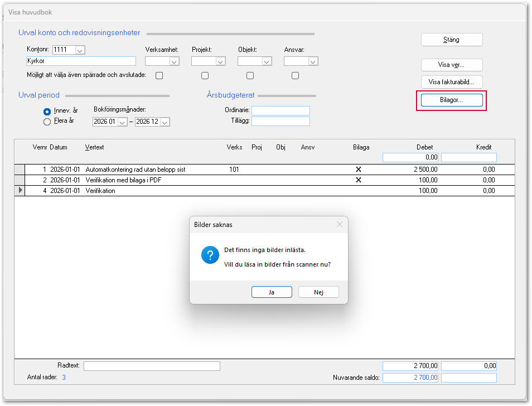Open the Bilagor button
532x406 pixels.
[452, 100]
